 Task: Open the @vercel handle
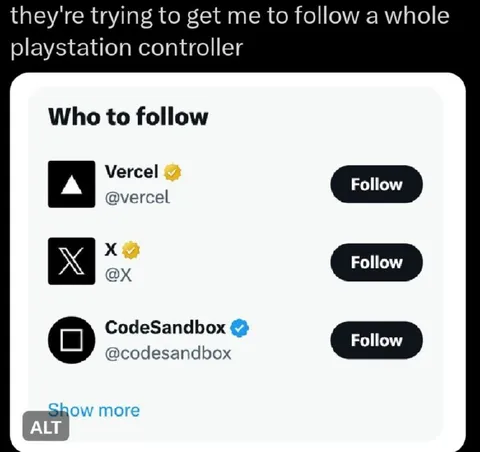point(137,197)
